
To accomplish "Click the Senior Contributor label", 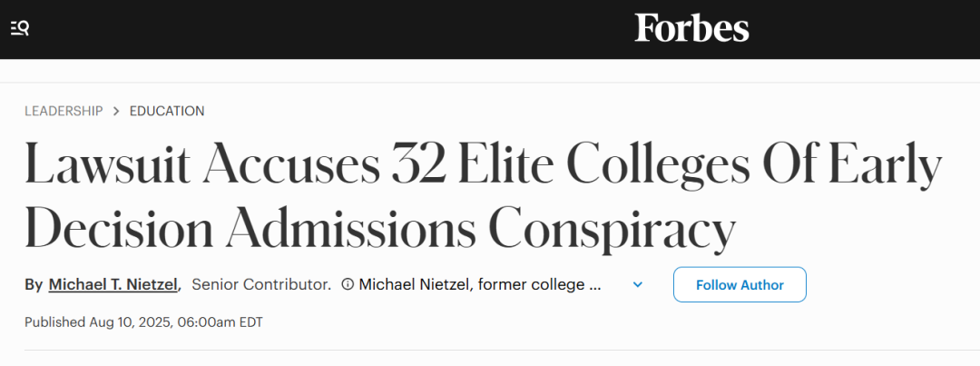I will (261, 285).
